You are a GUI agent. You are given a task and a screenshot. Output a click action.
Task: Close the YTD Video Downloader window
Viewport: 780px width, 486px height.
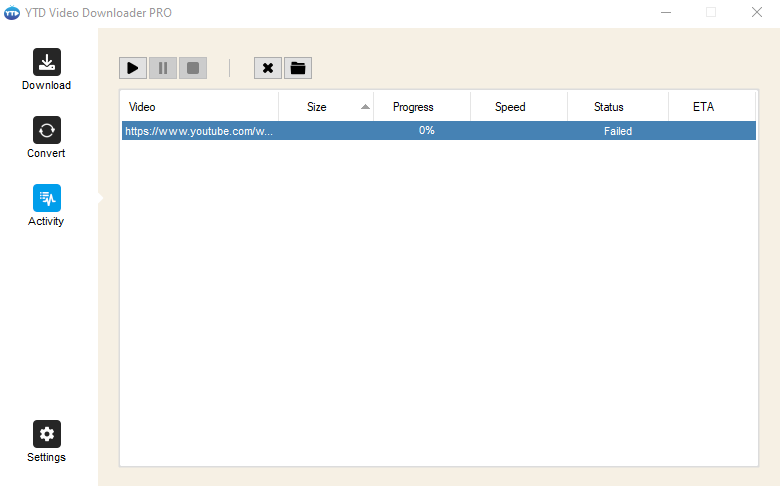click(757, 12)
